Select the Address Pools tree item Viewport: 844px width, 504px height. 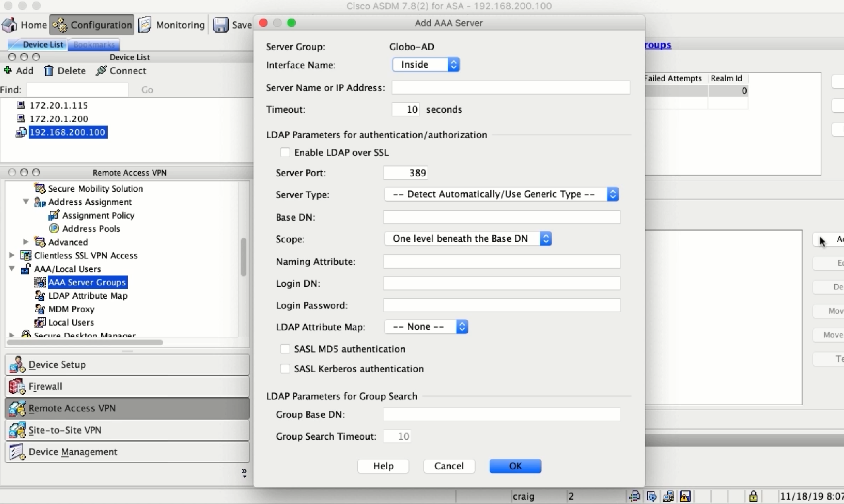click(91, 229)
